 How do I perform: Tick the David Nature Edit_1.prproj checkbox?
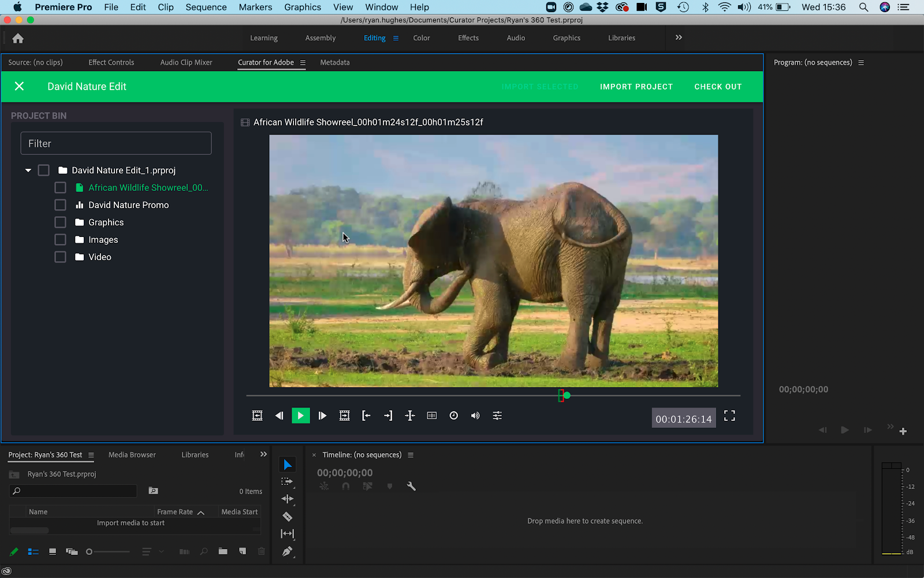(x=43, y=171)
